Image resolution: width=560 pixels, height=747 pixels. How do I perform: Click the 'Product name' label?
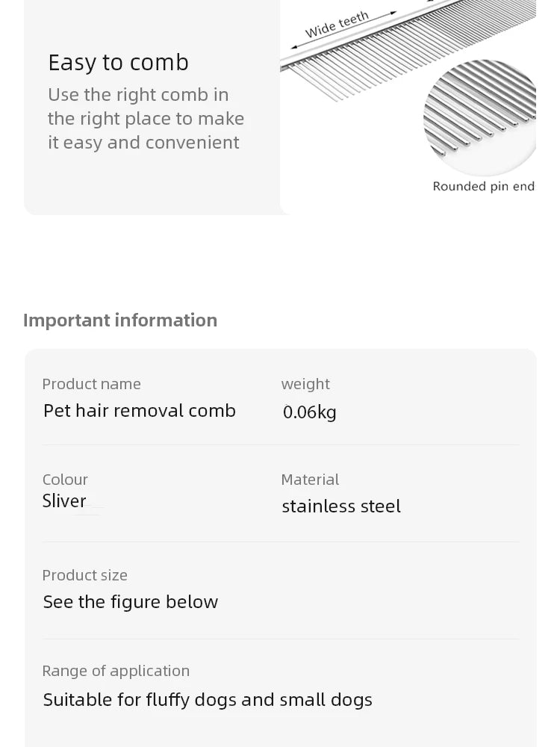tap(91, 384)
